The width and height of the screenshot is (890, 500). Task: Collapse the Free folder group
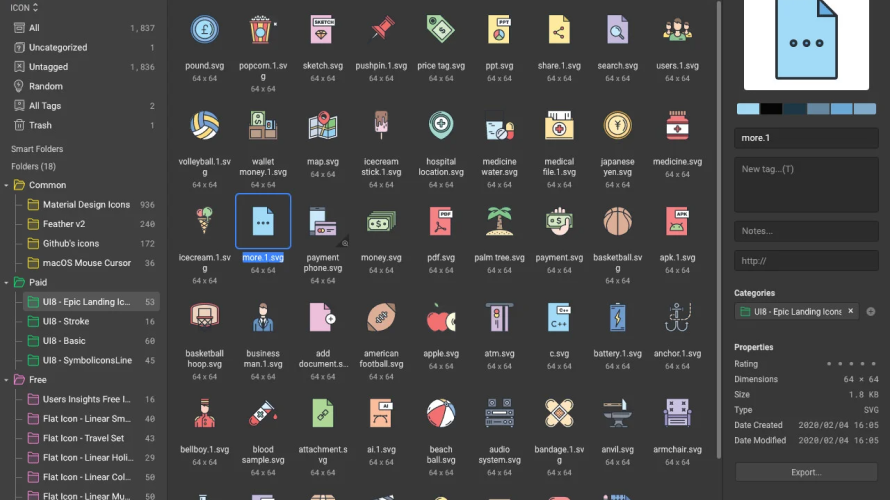pos(6,380)
